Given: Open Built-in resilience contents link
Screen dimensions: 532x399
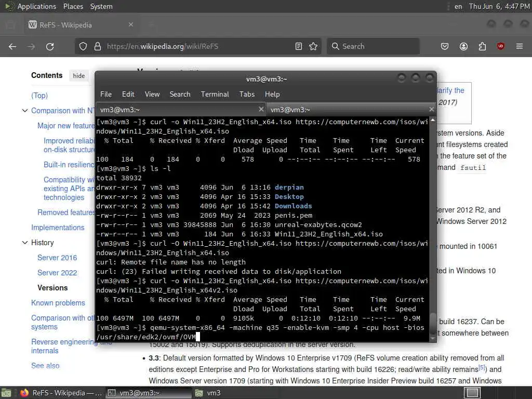Looking at the screenshot, I should [x=69, y=165].
